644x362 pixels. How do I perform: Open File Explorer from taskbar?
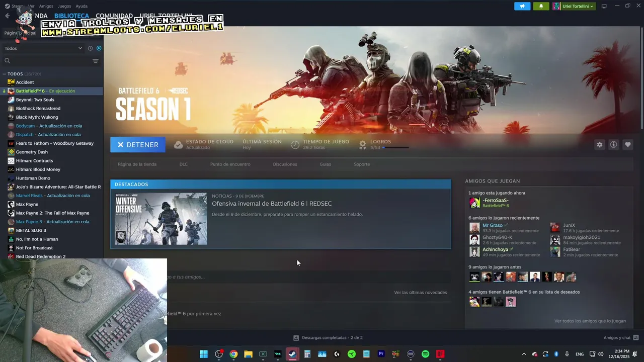tap(248, 354)
